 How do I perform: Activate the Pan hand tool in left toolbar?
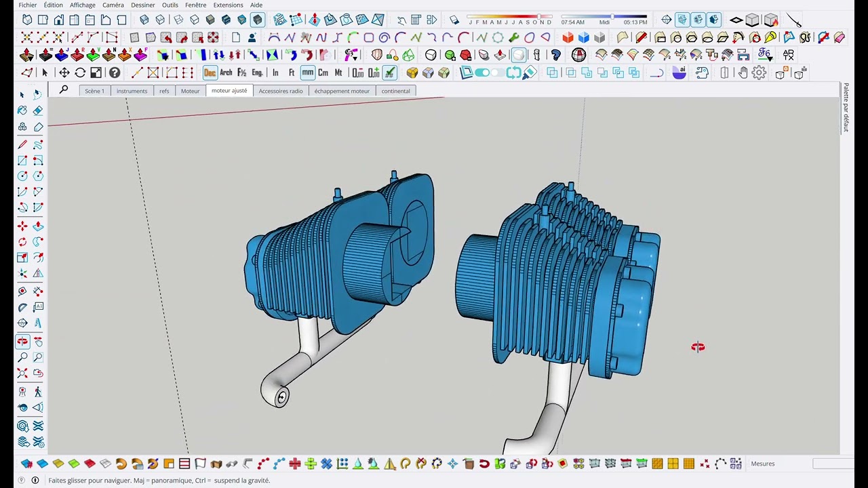38,342
